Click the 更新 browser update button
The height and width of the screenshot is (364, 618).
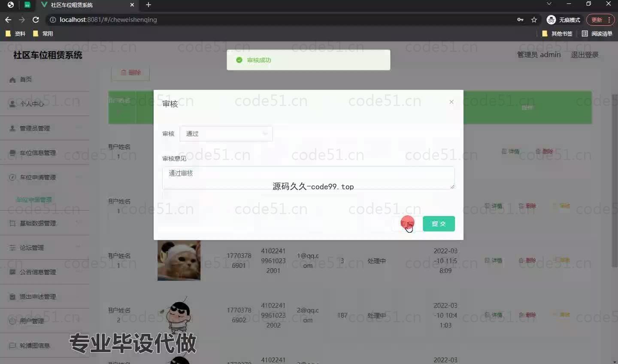pyautogui.click(x=597, y=20)
